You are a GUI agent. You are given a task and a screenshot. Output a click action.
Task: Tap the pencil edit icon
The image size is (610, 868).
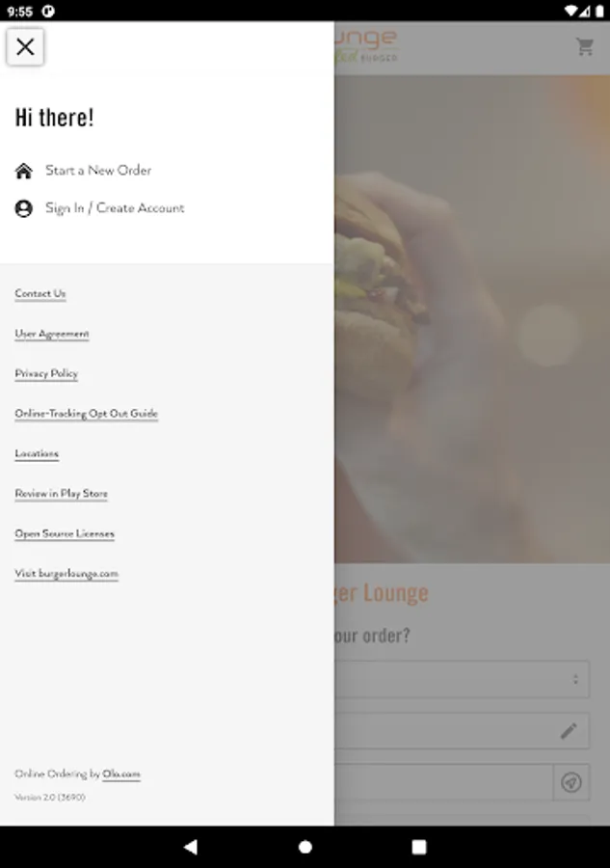tap(569, 731)
